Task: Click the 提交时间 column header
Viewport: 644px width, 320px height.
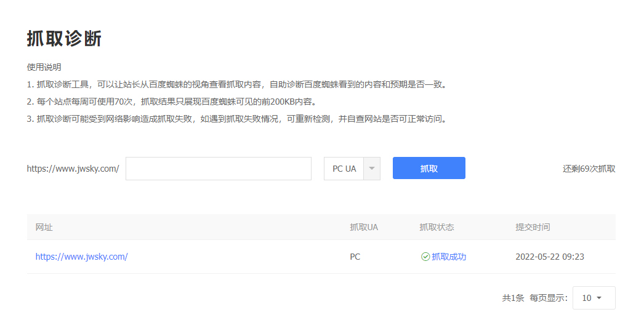Action: (x=533, y=227)
